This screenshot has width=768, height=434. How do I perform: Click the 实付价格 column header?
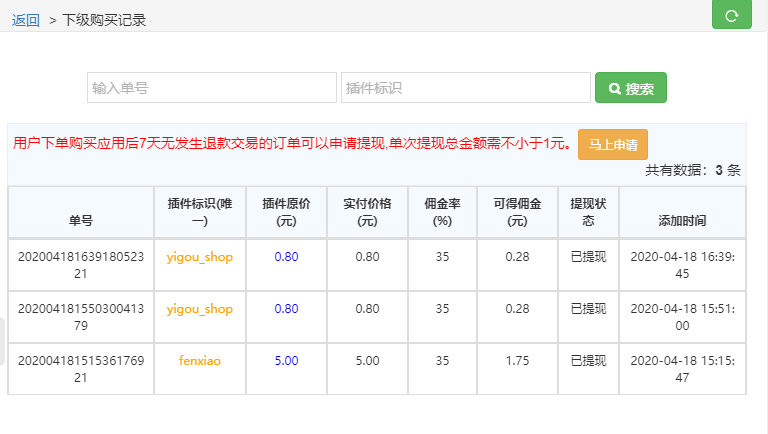367,212
